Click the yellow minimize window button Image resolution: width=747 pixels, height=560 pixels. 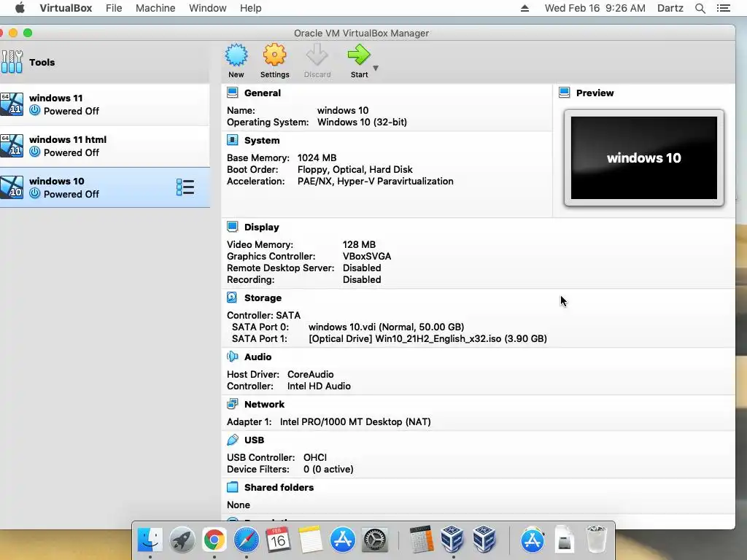click(13, 33)
